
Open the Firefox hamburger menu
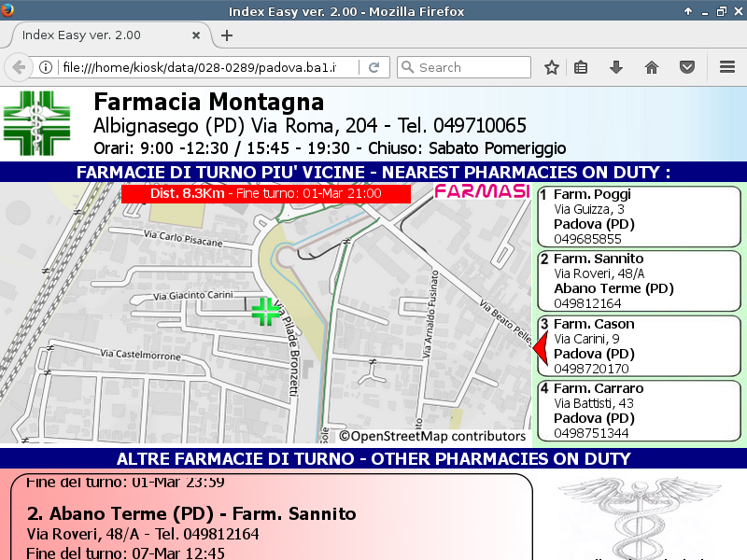click(727, 67)
